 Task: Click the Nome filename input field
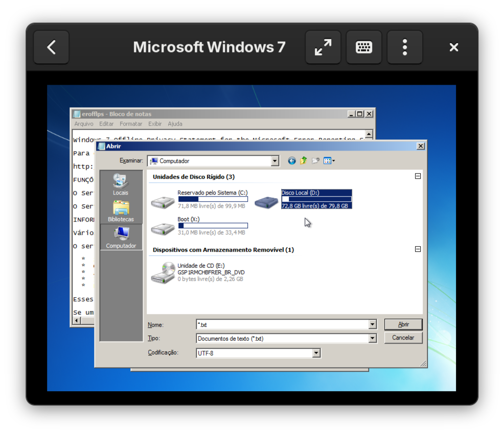[283, 325]
